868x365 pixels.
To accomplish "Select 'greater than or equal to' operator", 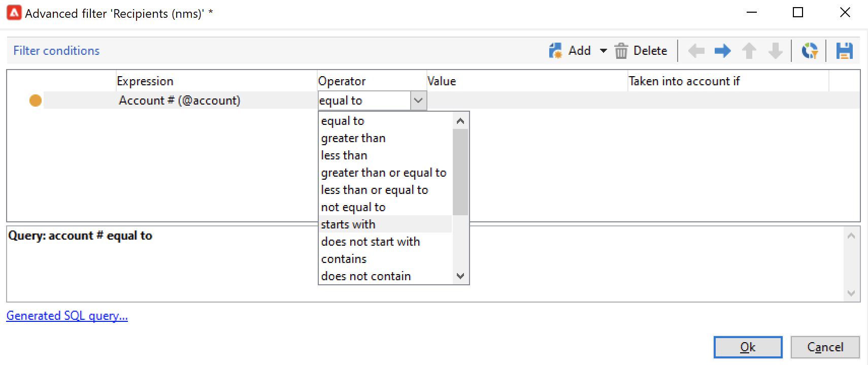I will click(383, 173).
